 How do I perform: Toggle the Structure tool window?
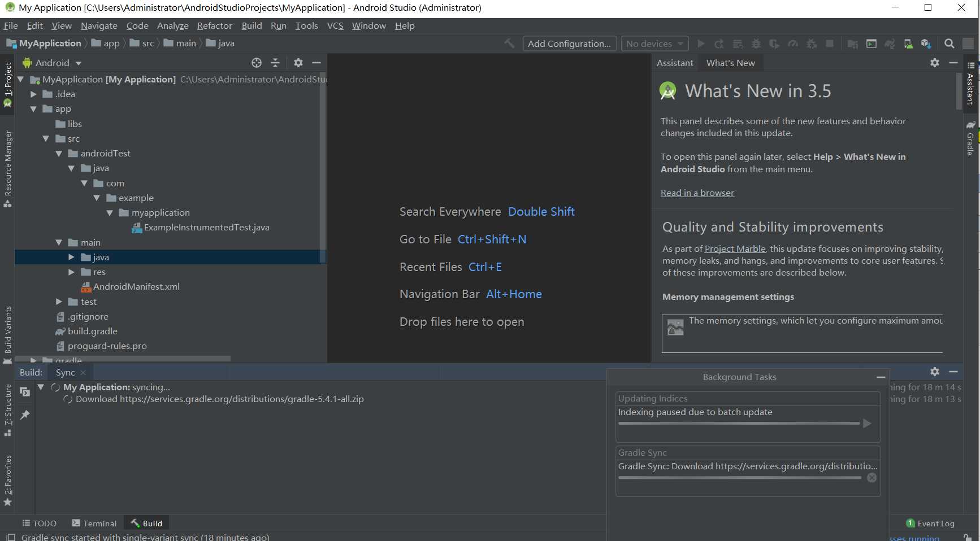(x=7, y=410)
